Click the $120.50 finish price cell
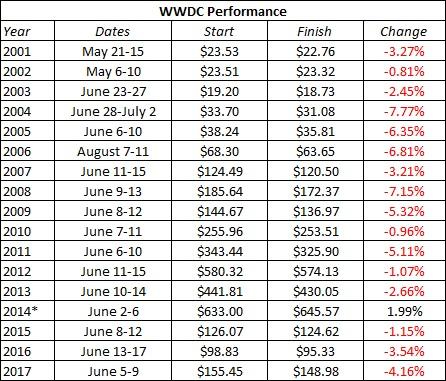 pos(315,171)
